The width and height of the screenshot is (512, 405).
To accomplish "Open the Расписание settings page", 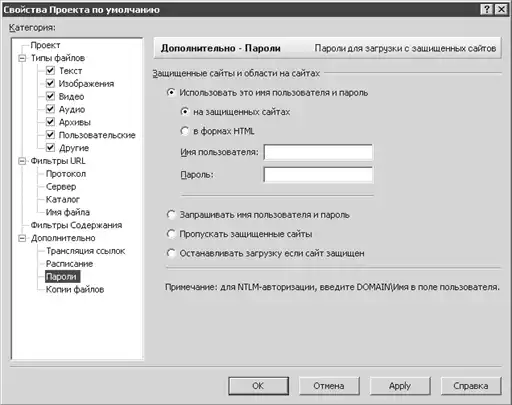I will 69,264.
